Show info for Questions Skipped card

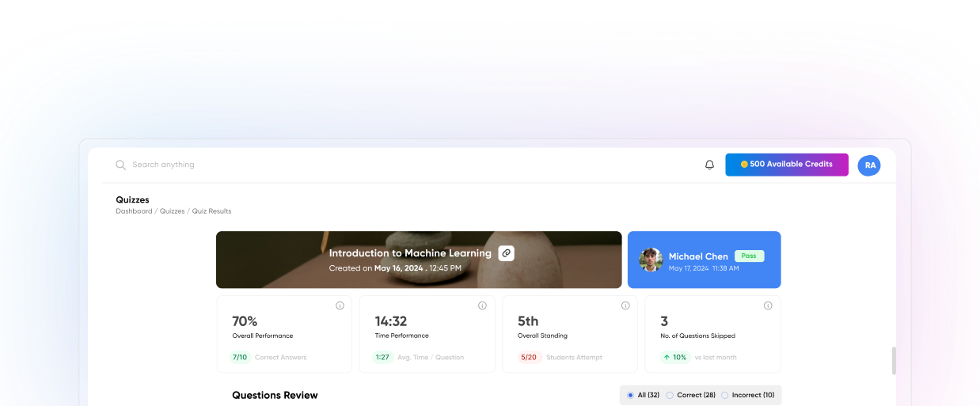coord(767,305)
